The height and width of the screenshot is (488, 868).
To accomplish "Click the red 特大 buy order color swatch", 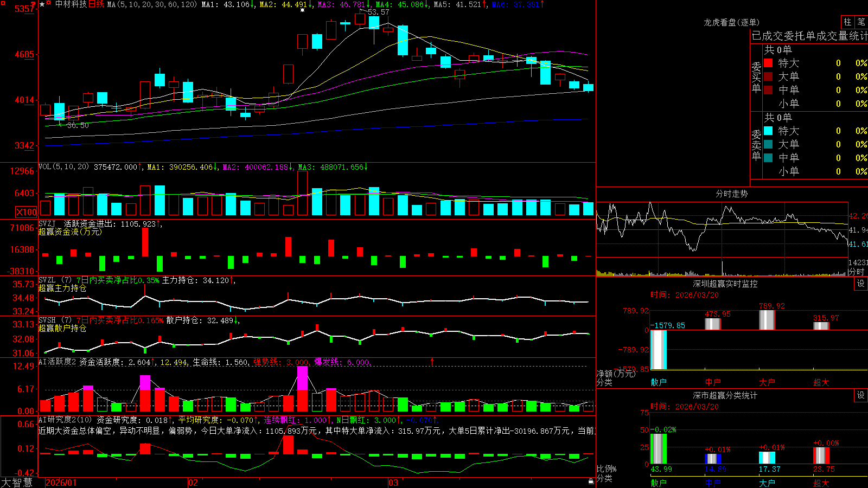I will point(768,63).
